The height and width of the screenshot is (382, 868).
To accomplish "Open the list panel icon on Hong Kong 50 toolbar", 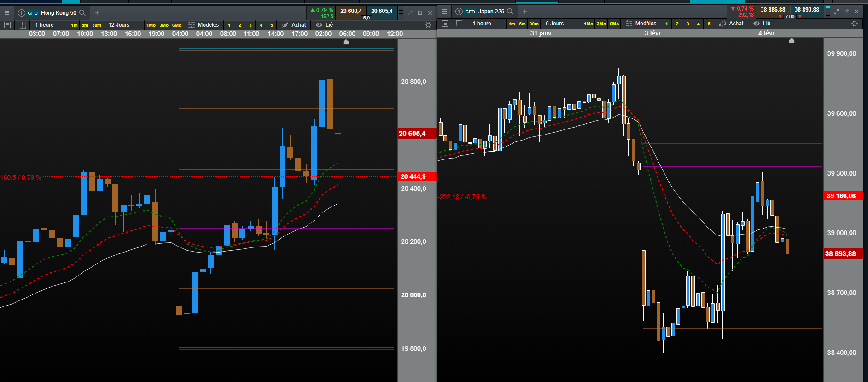I will (x=7, y=25).
